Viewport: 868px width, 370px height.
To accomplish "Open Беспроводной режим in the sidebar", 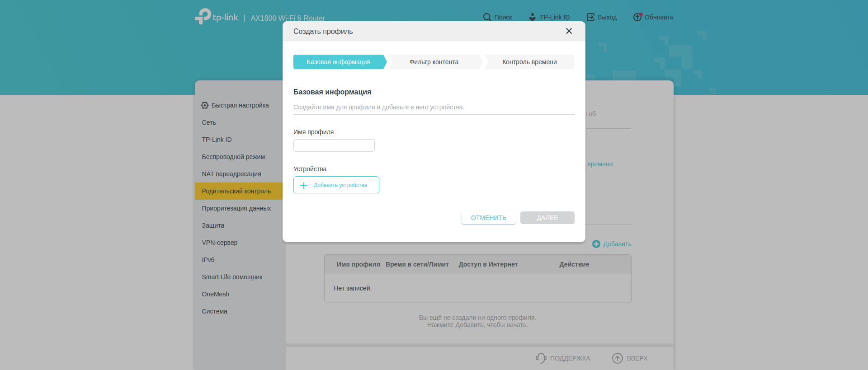I will 233,157.
